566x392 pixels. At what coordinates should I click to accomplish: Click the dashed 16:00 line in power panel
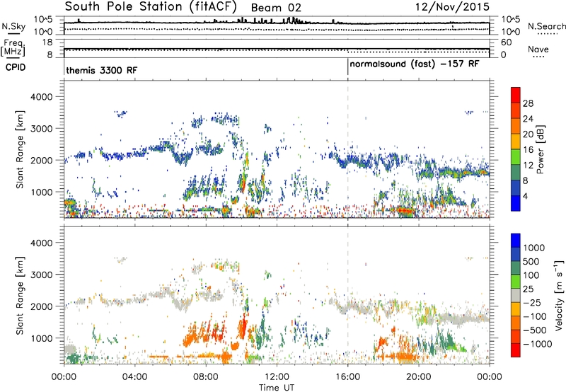347,149
